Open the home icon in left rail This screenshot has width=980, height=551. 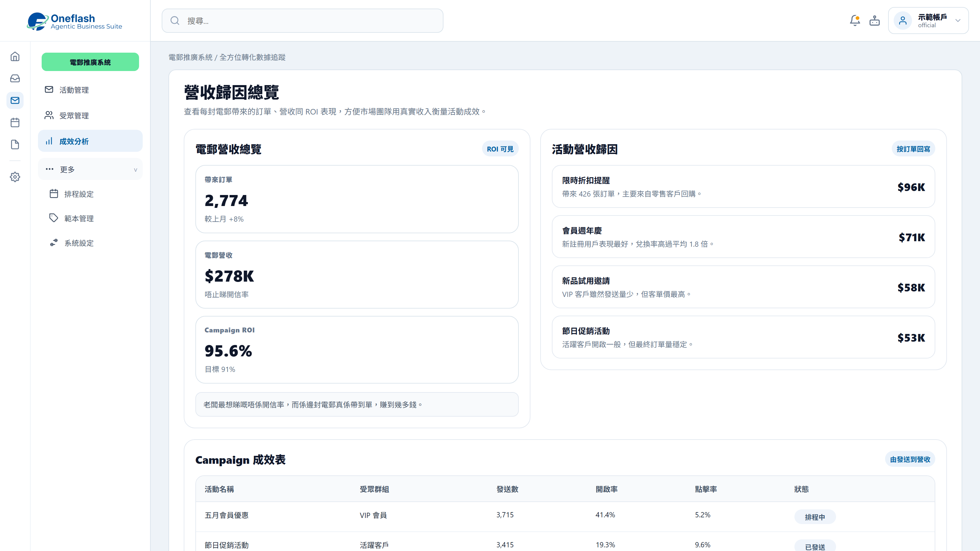coord(15,56)
